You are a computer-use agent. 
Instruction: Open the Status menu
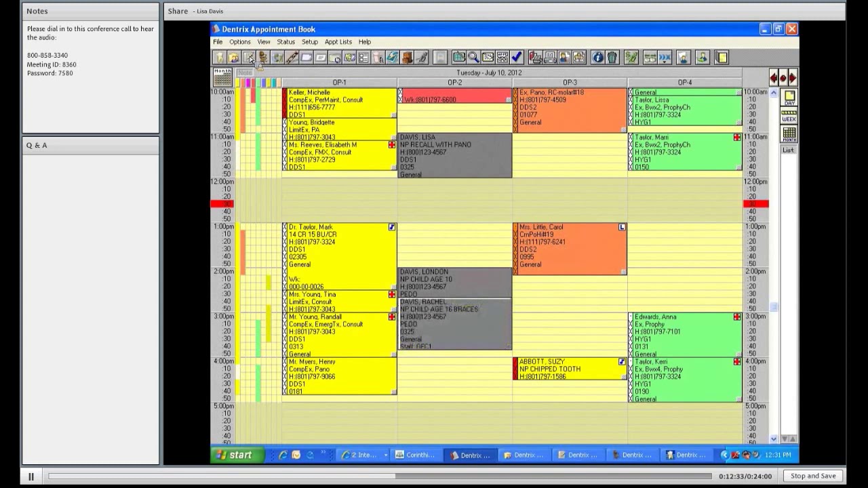(285, 42)
